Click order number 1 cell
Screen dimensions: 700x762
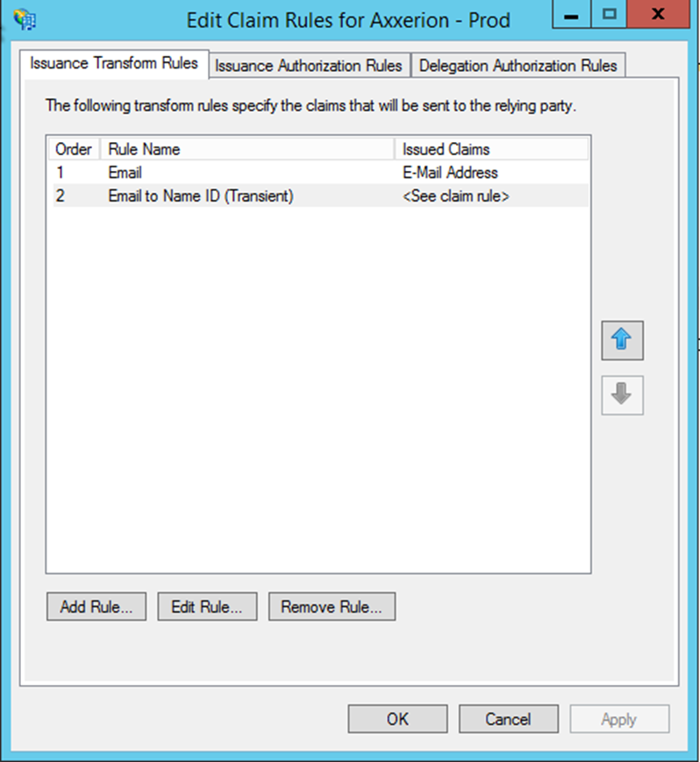(61, 173)
